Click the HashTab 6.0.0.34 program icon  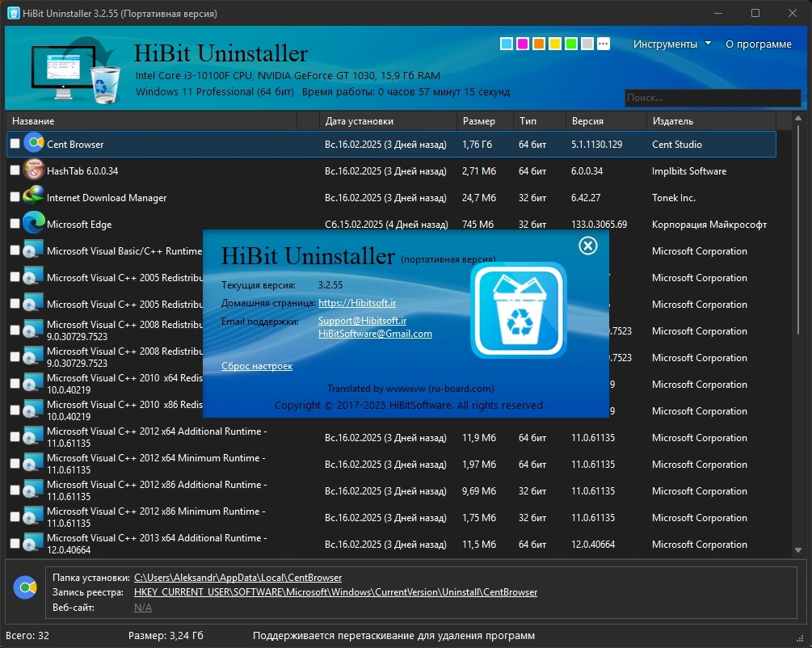34,170
